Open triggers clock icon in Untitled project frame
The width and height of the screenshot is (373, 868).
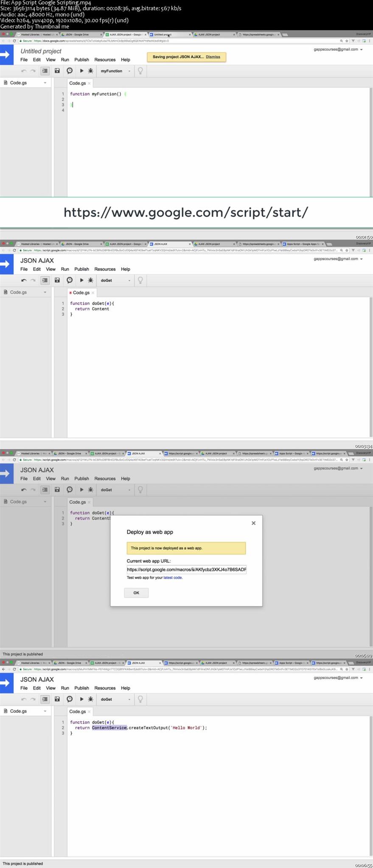tap(70, 71)
